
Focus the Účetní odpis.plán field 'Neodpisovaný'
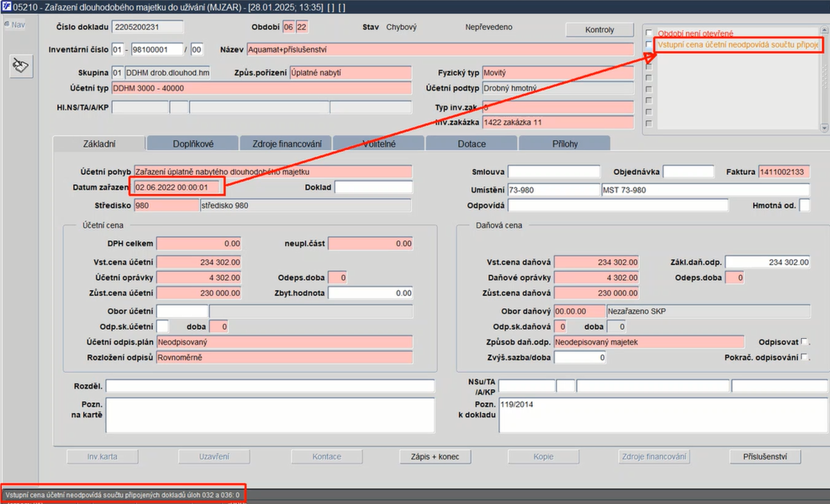285,342
